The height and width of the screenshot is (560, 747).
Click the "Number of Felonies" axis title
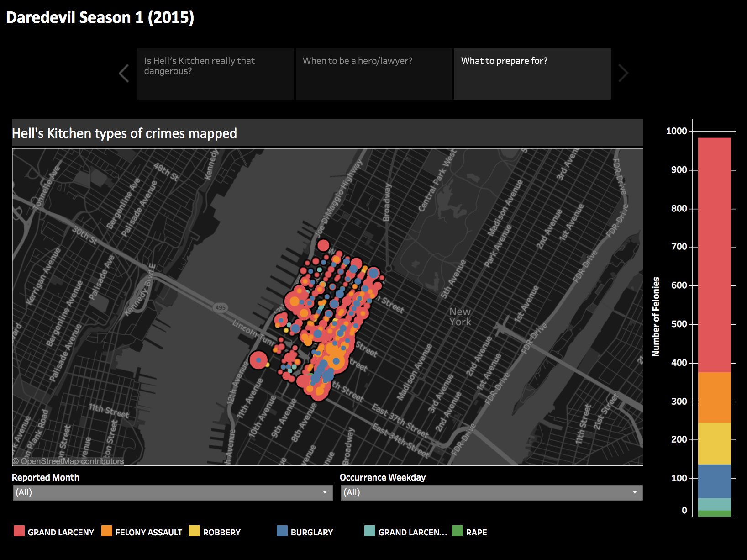pyautogui.click(x=656, y=317)
